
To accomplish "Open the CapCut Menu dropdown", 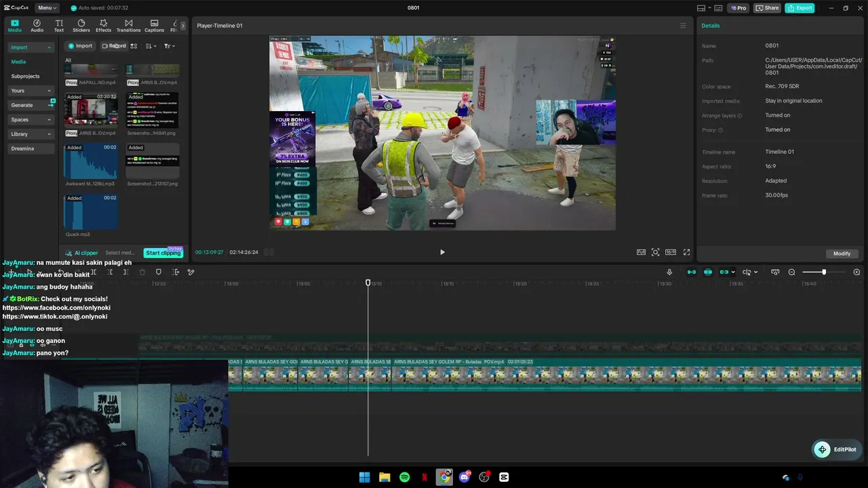I will tap(47, 8).
